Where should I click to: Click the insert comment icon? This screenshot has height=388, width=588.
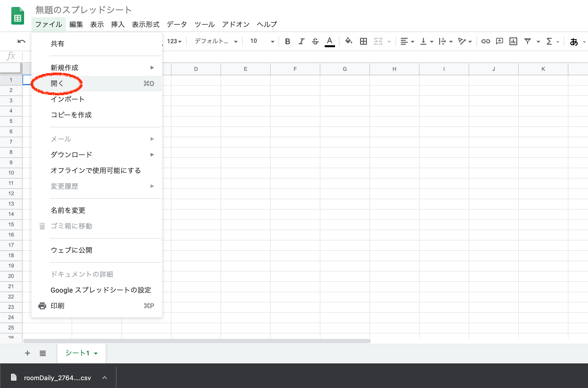(499, 41)
